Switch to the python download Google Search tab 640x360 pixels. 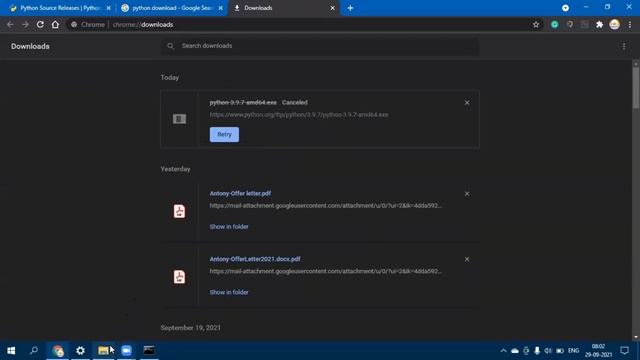click(171, 8)
